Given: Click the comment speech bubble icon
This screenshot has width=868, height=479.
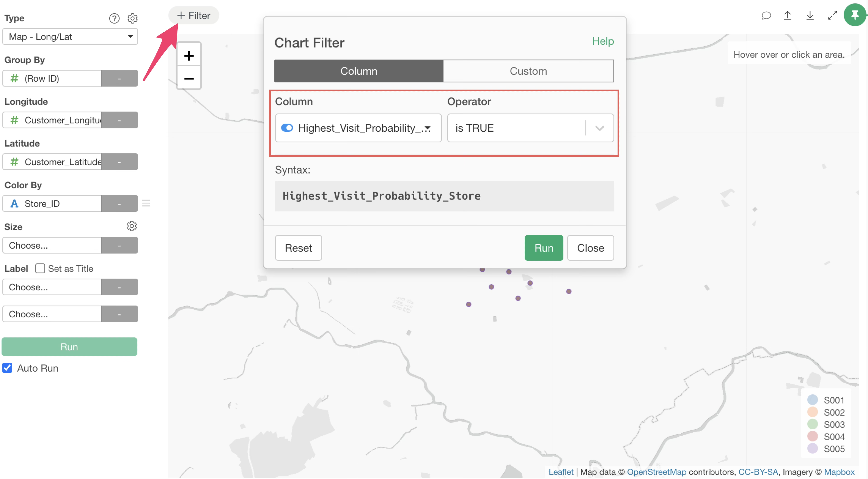Looking at the screenshot, I should [766, 16].
